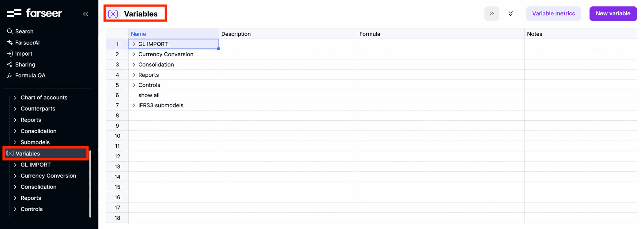Viewport: 644px width, 229px height.
Task: Click the Search magnifier icon
Action: 10,31
